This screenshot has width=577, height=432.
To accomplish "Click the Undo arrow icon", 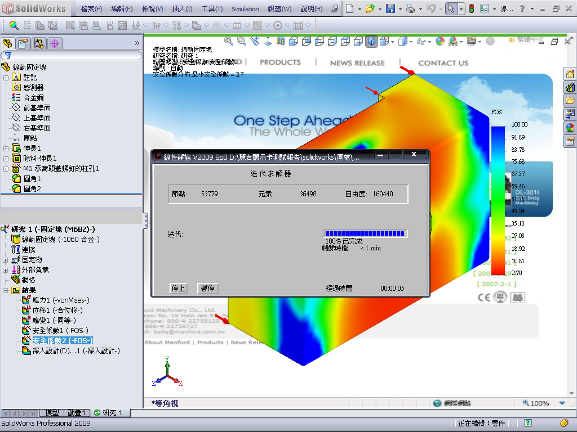I will coord(431,8).
